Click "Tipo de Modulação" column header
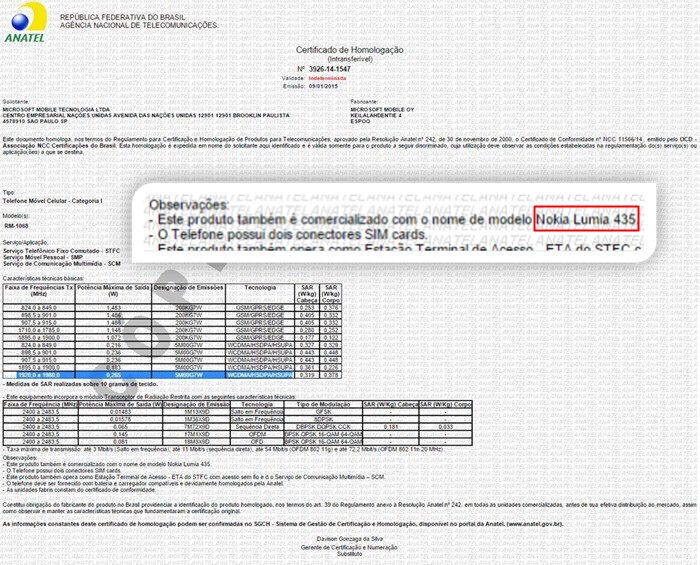The height and width of the screenshot is (565, 700). click(x=323, y=404)
